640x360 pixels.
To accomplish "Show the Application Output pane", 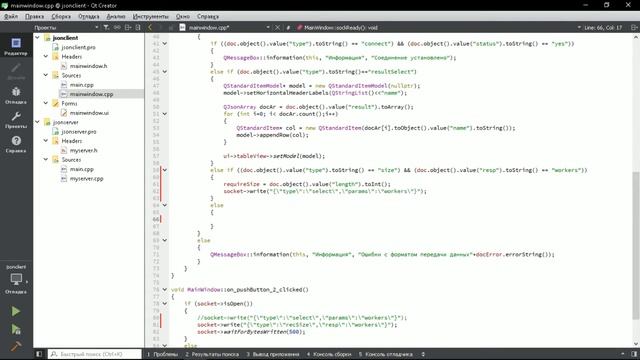I will point(273,354).
